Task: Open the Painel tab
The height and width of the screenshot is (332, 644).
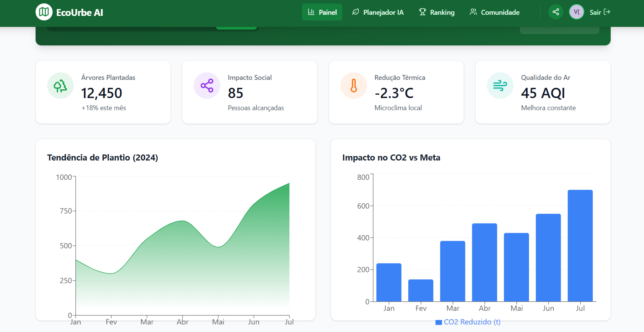Action: [322, 12]
